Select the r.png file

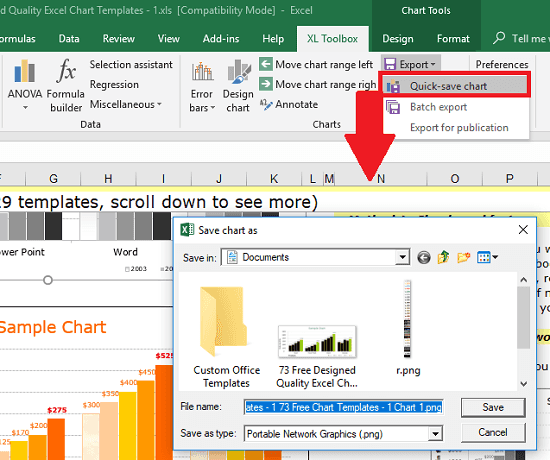408,328
